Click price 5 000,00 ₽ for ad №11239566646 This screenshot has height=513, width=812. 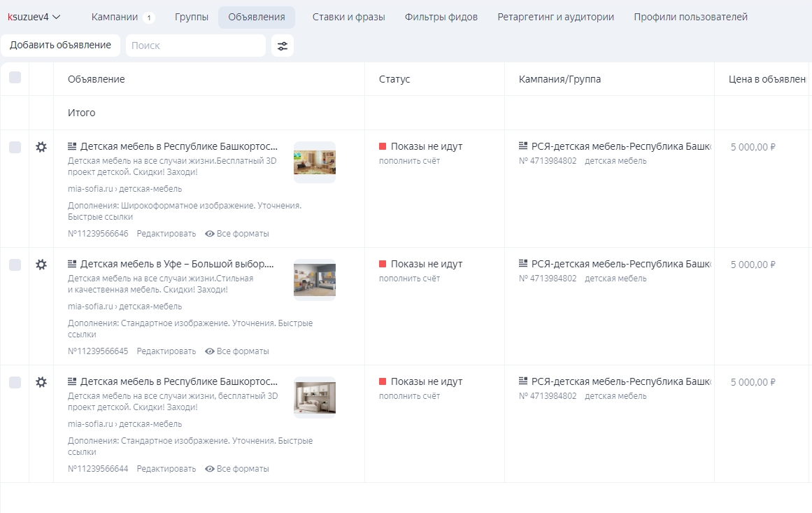point(753,147)
